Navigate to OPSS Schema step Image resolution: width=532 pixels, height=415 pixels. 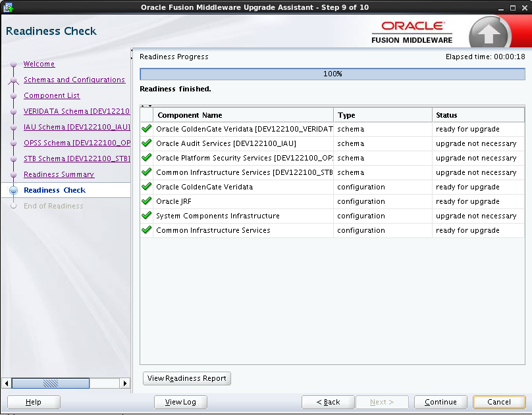76,143
